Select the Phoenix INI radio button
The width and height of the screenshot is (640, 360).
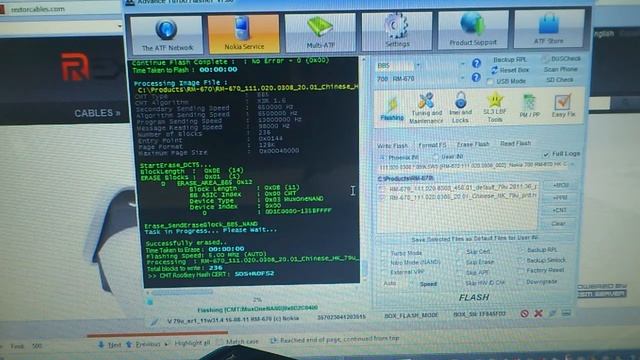pyautogui.click(x=382, y=158)
